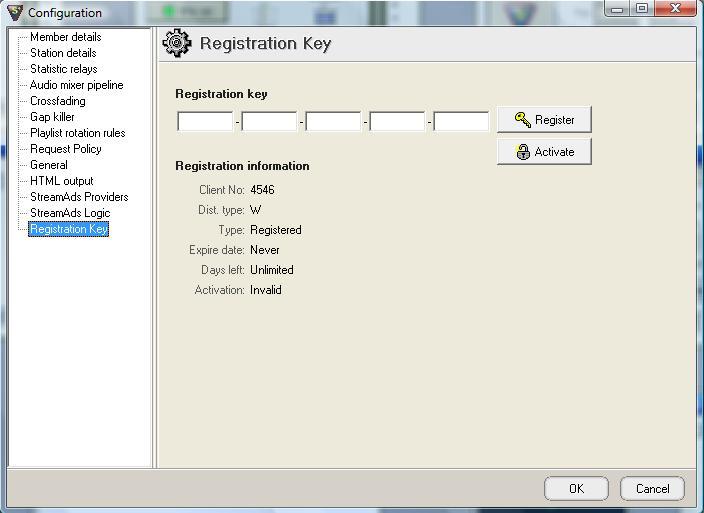
Task: Click the Type value Registered
Action: [x=276, y=230]
